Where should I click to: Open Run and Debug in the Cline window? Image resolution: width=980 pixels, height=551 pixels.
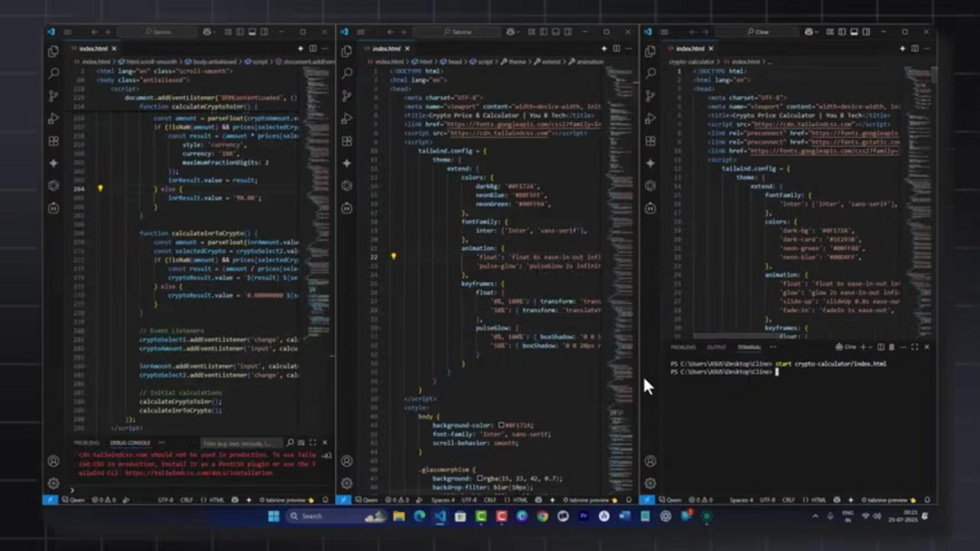(650, 119)
